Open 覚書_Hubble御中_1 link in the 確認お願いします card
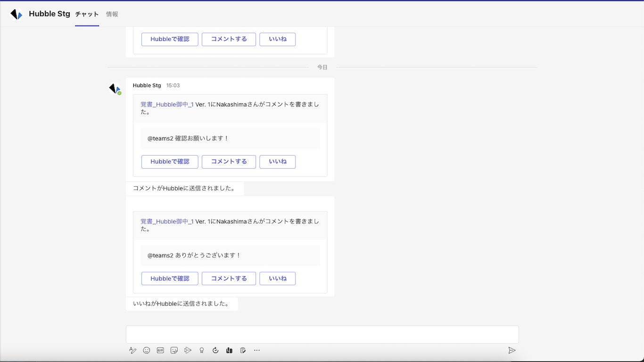The height and width of the screenshot is (362, 644). coord(167,104)
